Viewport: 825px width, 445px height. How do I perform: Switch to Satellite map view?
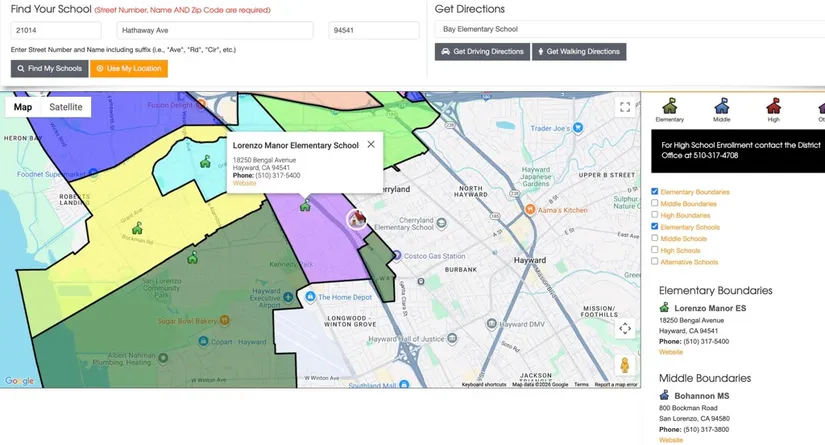pos(66,107)
